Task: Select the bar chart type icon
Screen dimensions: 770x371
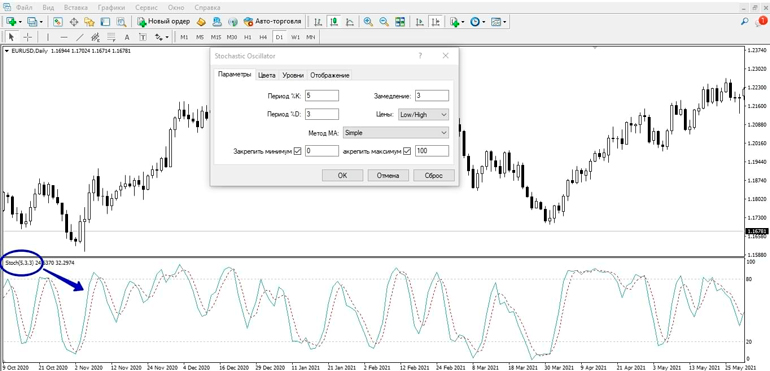Action: (x=318, y=22)
